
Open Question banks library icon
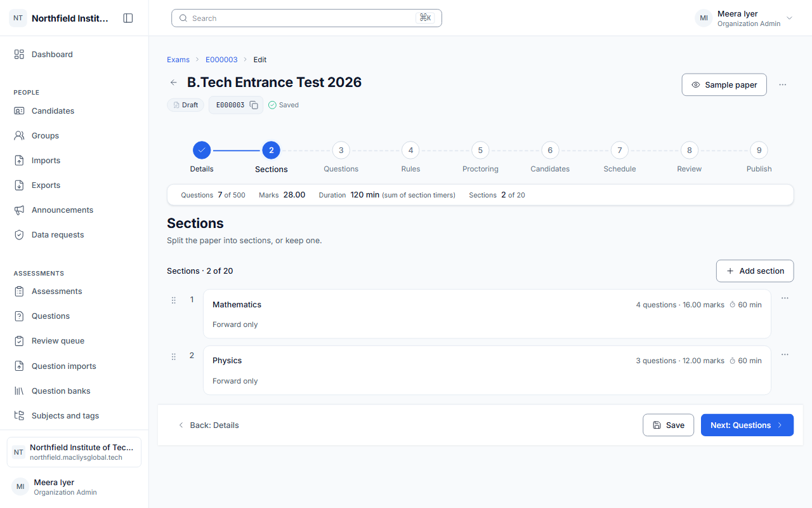pos(19,391)
